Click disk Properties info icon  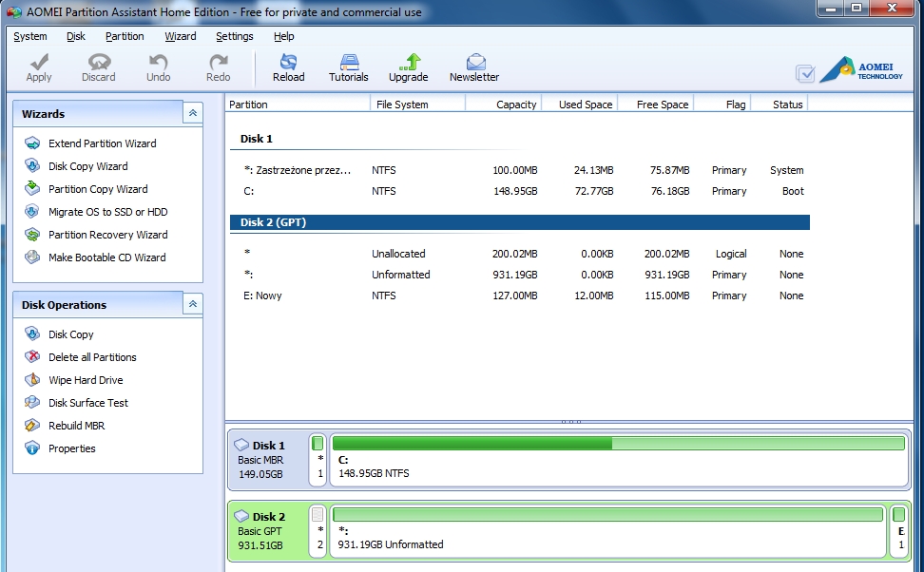(32, 448)
